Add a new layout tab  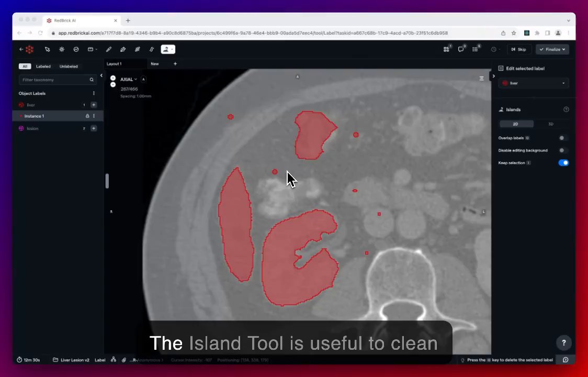(x=175, y=64)
